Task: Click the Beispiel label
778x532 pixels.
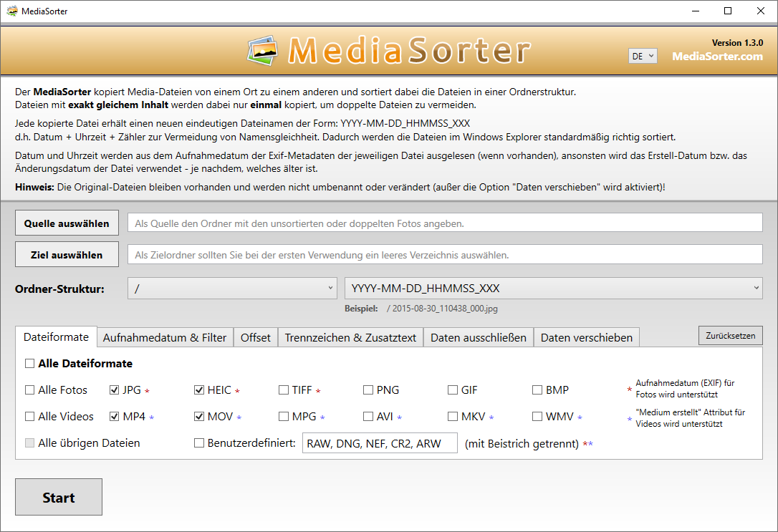Action: (361, 309)
